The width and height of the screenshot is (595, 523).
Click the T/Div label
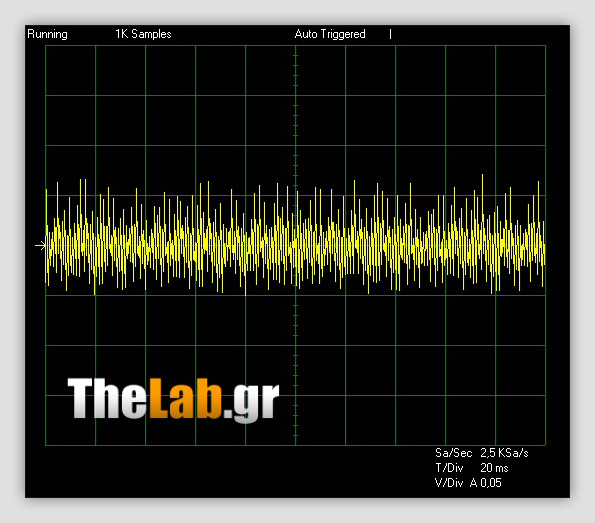click(449, 468)
